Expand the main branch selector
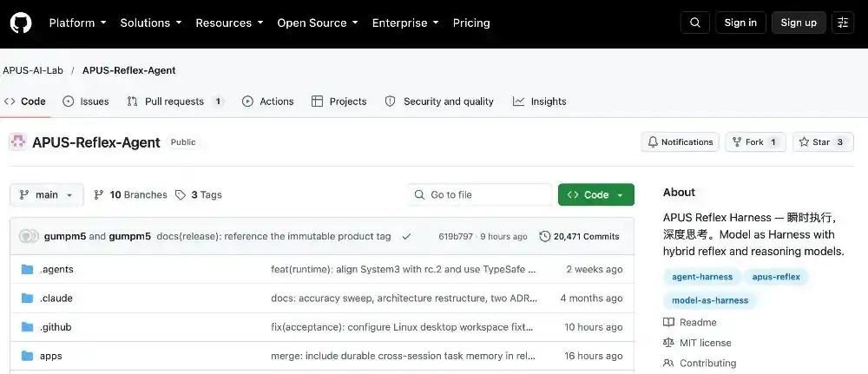Viewport: 868px width, 374px height. pyautogui.click(x=47, y=194)
